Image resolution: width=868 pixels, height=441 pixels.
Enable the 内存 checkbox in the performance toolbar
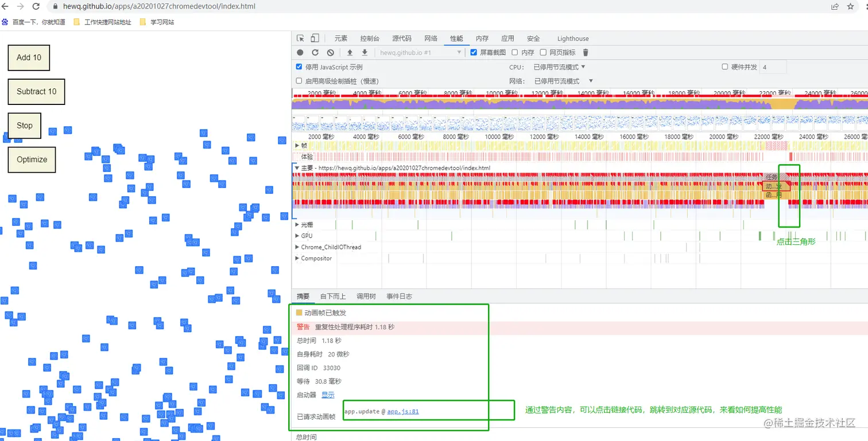[x=515, y=53]
